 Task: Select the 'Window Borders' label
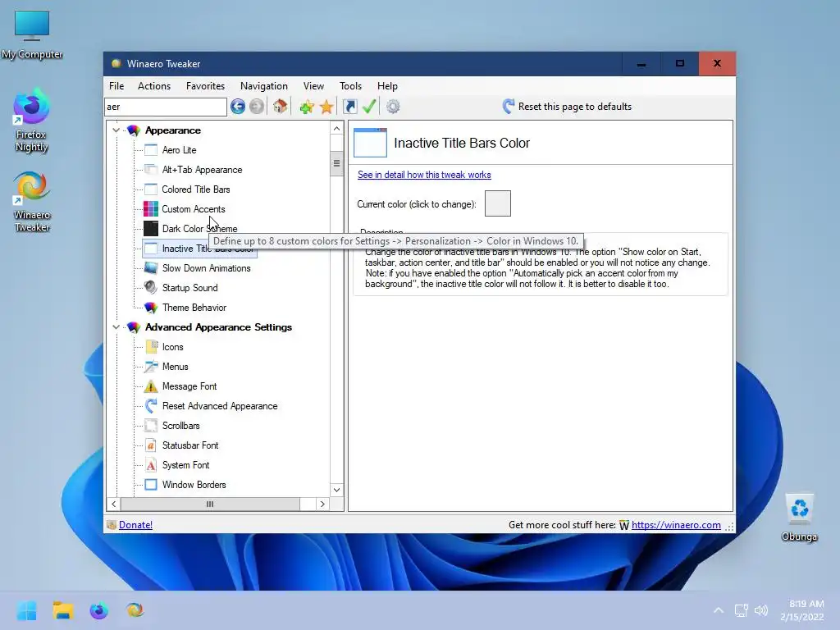pyautogui.click(x=194, y=485)
